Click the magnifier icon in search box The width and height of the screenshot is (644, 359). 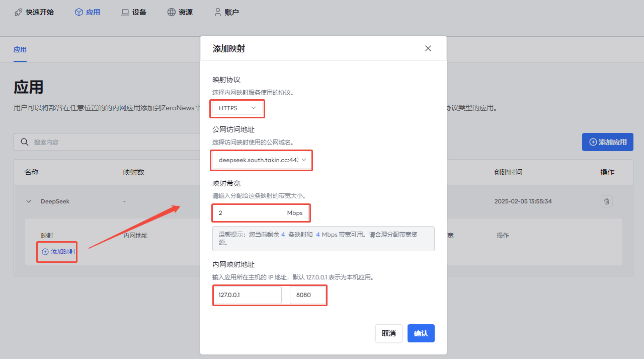24,142
